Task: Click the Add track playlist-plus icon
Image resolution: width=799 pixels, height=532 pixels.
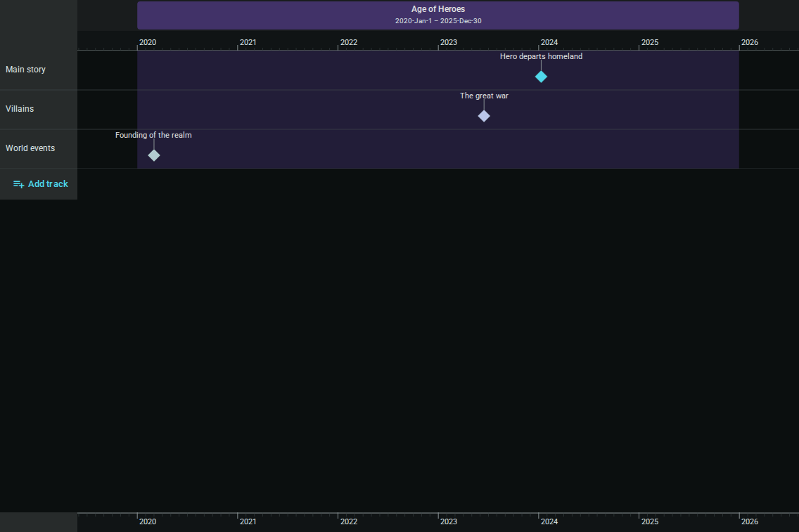Action: pyautogui.click(x=18, y=184)
